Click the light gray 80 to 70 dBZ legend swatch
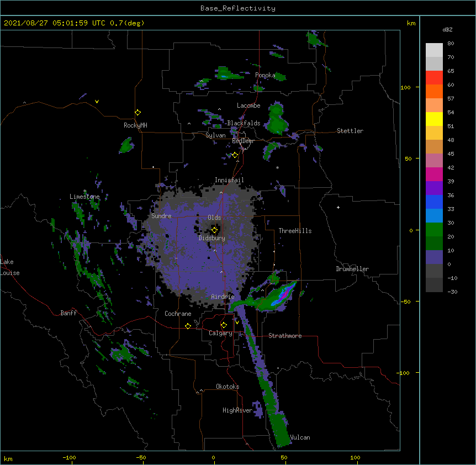 (434, 50)
